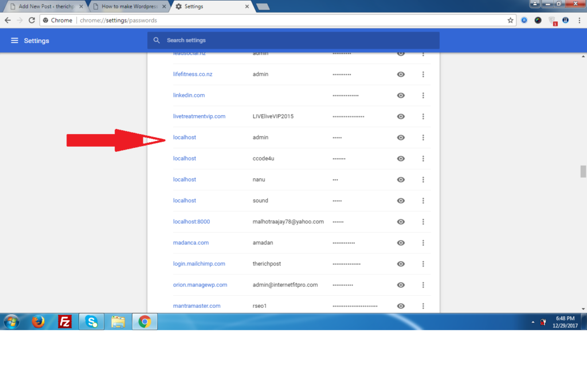The height and width of the screenshot is (392, 587).
Task: Reveal the linkedin.com password
Action: click(401, 95)
